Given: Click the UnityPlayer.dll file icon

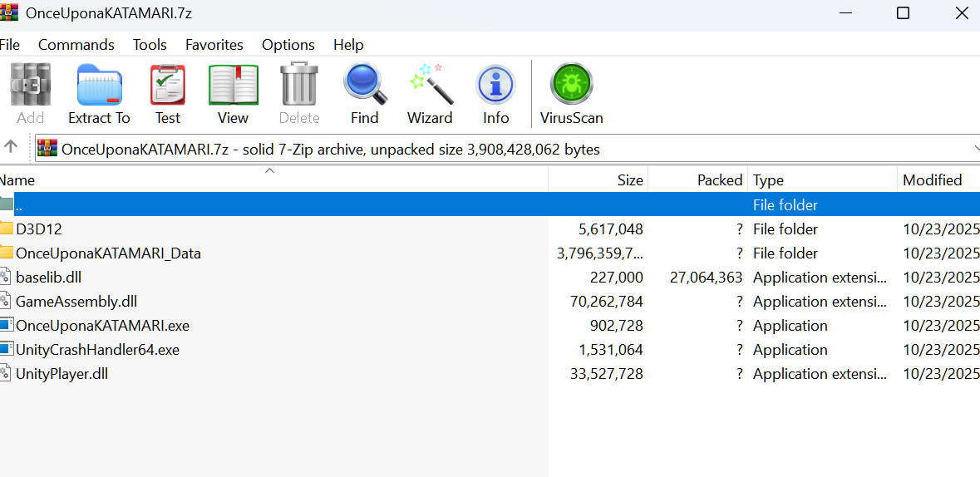Looking at the screenshot, I should (5, 373).
